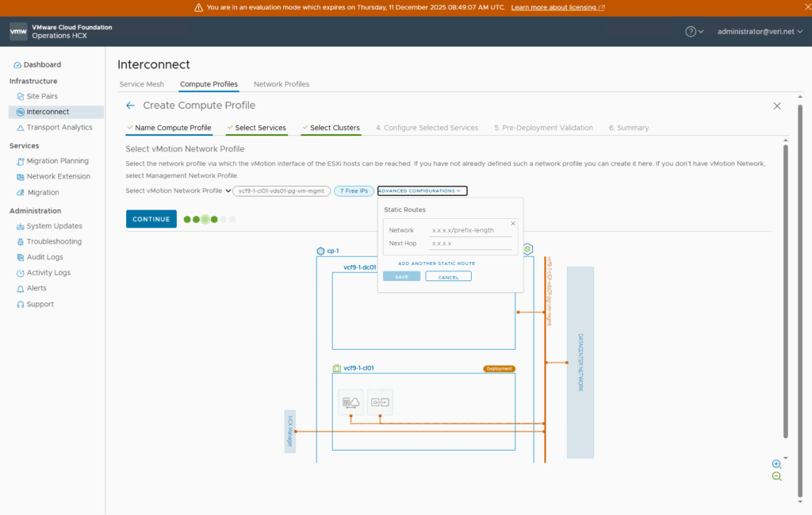Image resolution: width=812 pixels, height=515 pixels.
Task: Click Add Another Static Route link
Action: coord(436,263)
